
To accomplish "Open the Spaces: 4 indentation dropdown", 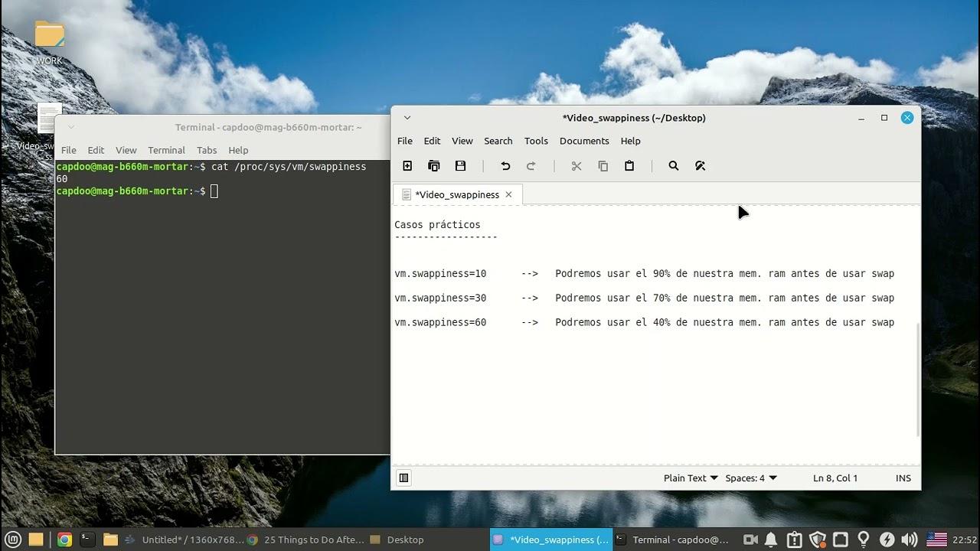I will [x=750, y=478].
